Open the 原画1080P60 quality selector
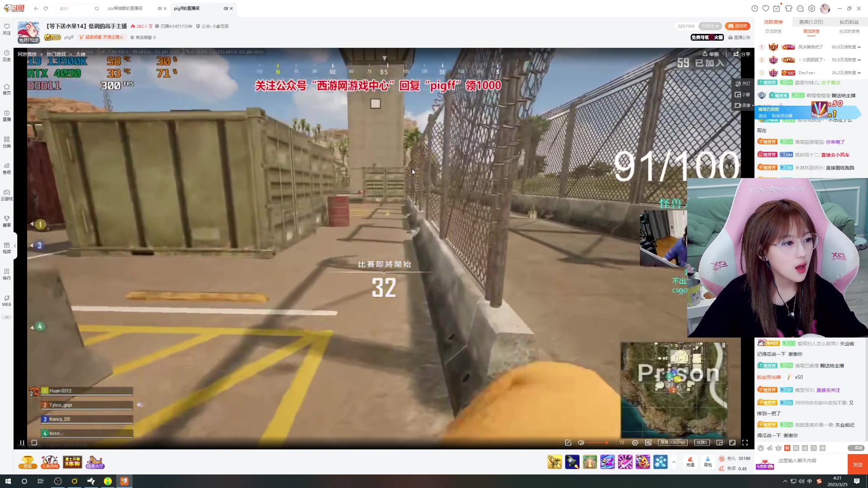Screen dimensions: 868x488 click(x=673, y=443)
